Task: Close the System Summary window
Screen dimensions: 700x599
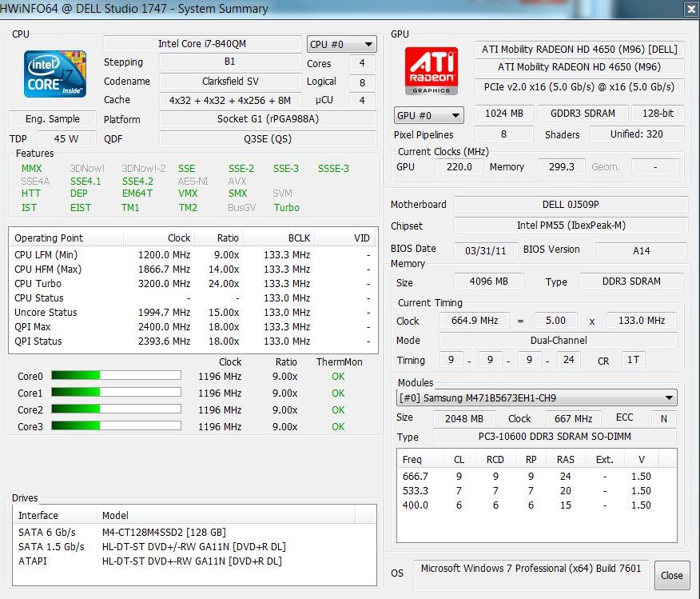Action: (x=691, y=9)
